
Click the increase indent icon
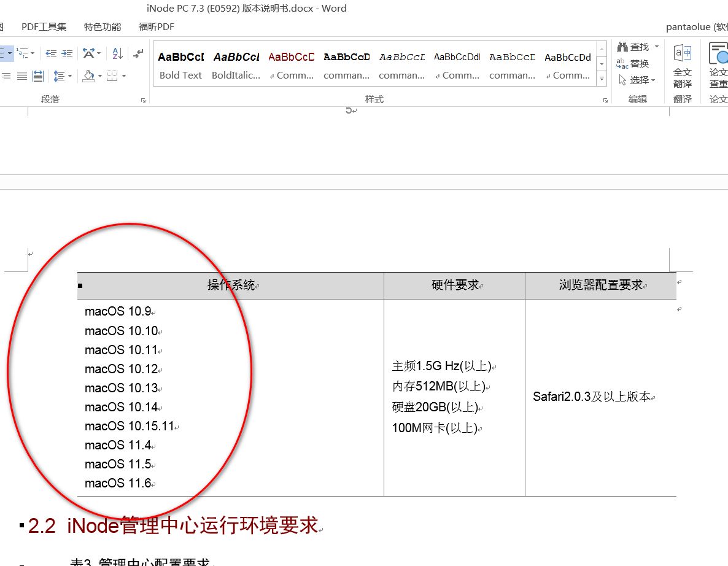[68, 53]
